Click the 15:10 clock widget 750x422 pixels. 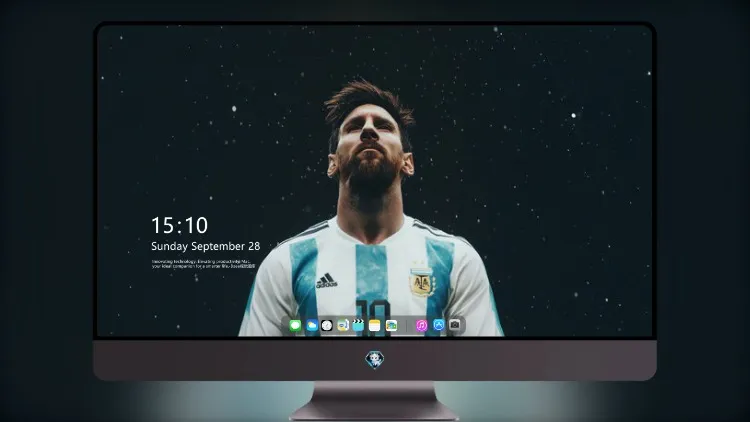click(x=179, y=225)
